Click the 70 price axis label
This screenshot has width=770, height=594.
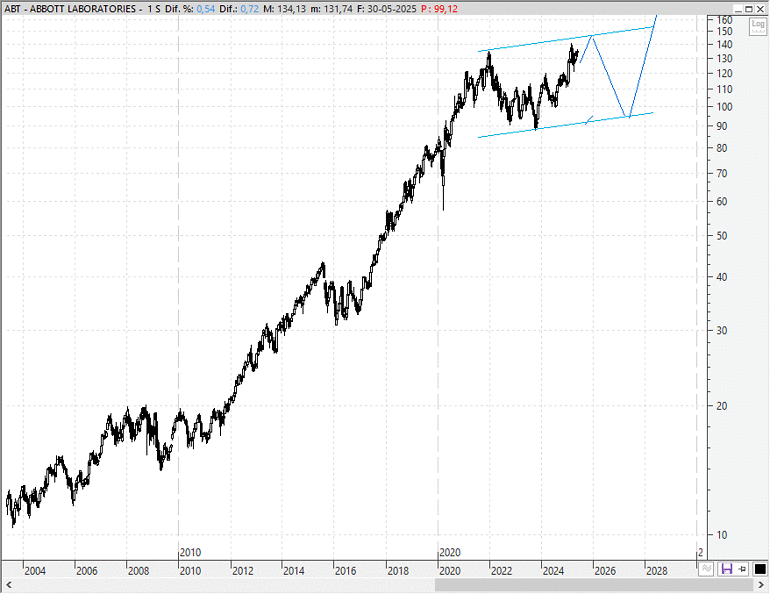(721, 173)
